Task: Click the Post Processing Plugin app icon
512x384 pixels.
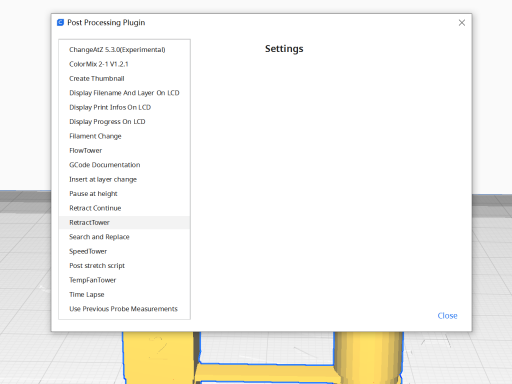Action: coord(60,22)
